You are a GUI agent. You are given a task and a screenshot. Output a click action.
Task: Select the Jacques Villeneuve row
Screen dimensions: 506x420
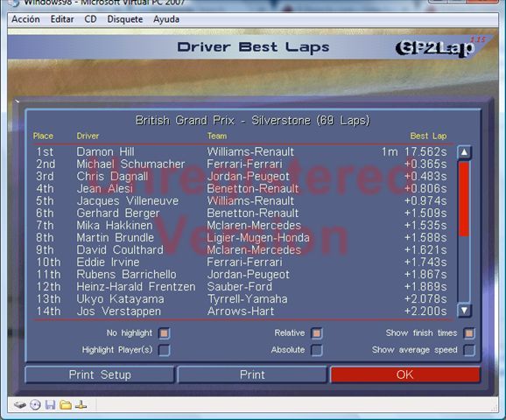point(241,201)
